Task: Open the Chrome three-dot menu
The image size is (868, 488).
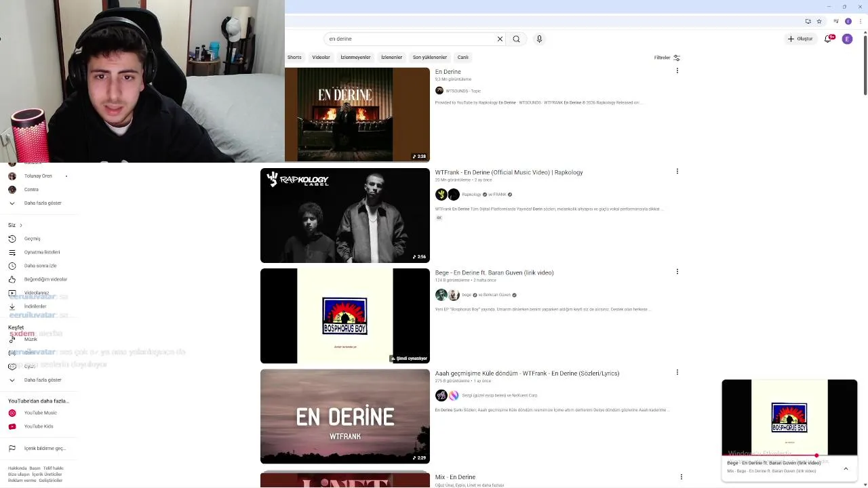Action: pos(859,21)
